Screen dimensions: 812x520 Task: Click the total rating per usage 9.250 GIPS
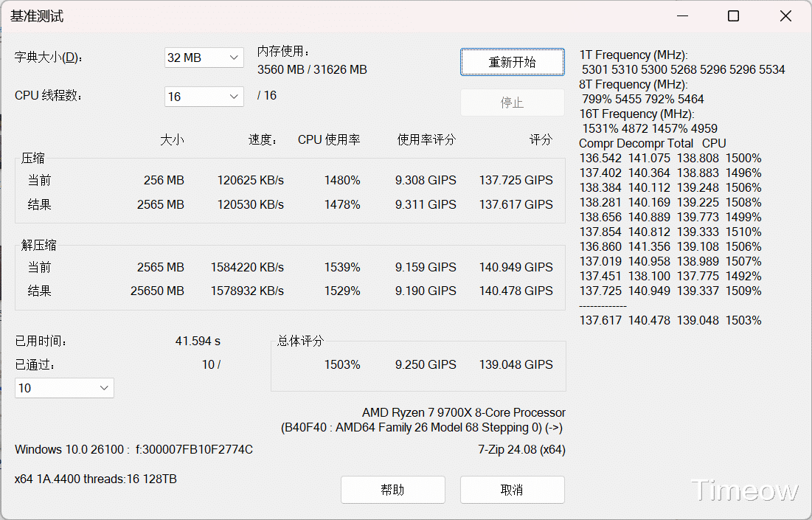(x=426, y=364)
